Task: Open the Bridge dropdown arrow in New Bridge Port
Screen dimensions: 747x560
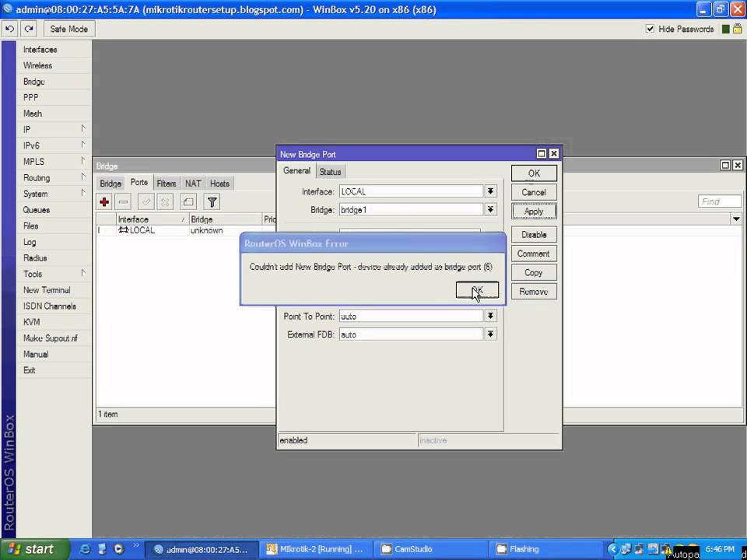Action: click(x=490, y=209)
